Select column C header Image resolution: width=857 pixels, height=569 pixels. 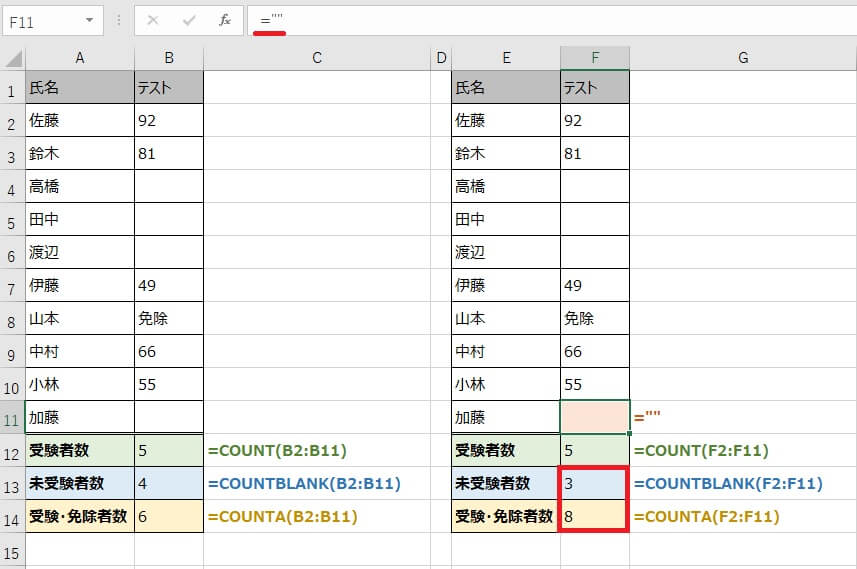(317, 59)
